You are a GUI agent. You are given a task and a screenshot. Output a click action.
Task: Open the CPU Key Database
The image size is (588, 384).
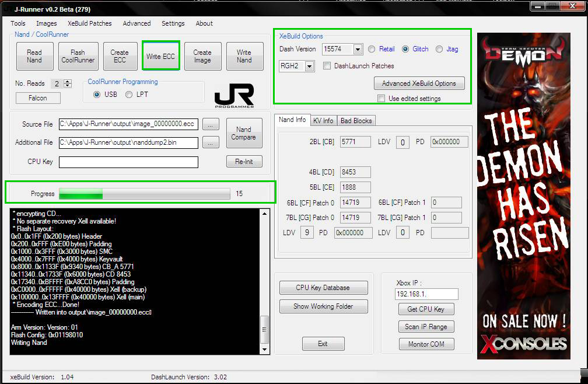click(323, 288)
